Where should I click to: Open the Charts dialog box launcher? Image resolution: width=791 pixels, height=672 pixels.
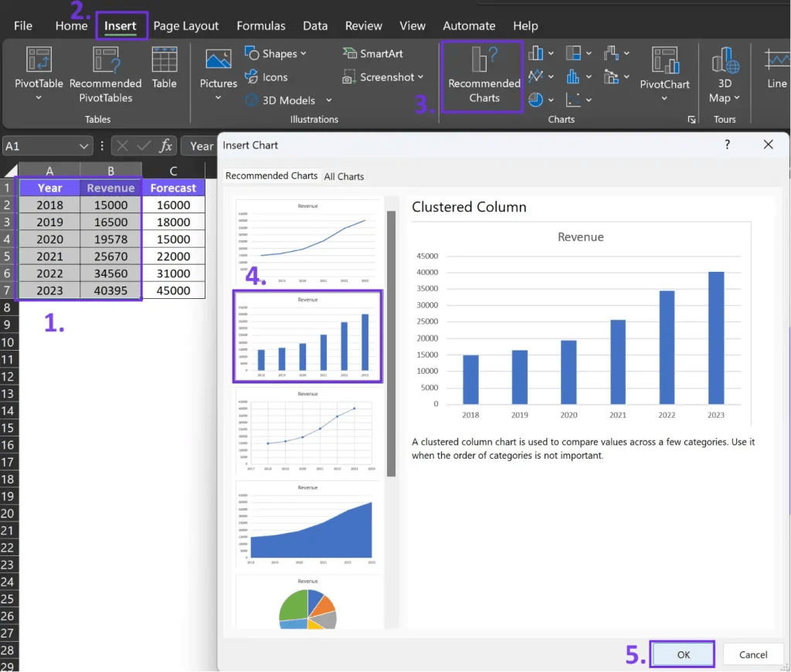[x=692, y=118]
